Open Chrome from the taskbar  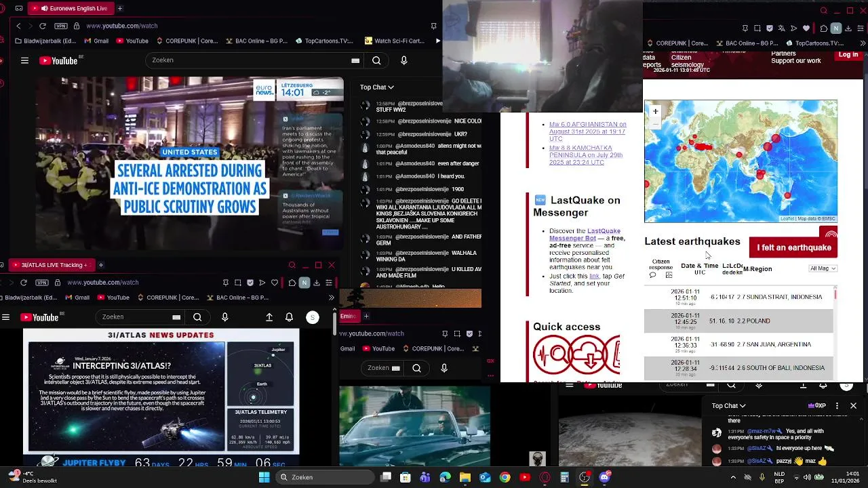[x=505, y=477]
